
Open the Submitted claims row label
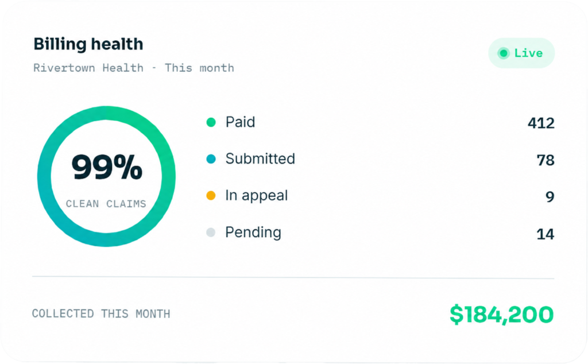point(260,159)
